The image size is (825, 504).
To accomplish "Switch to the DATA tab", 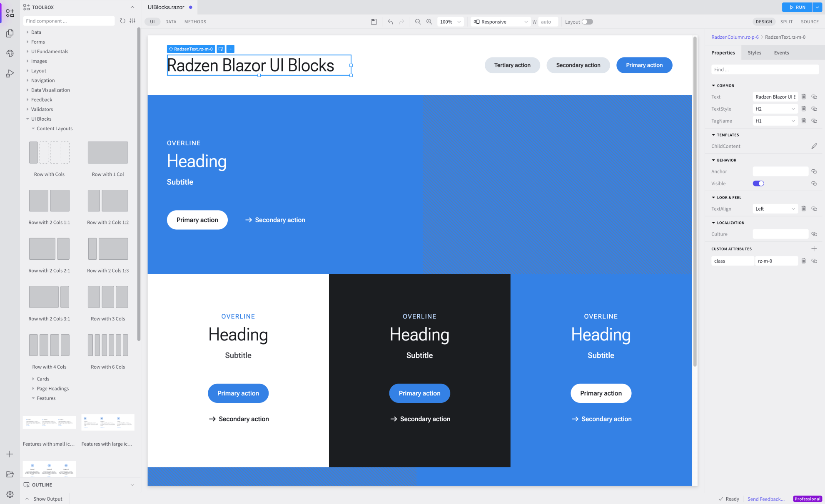I will click(170, 22).
